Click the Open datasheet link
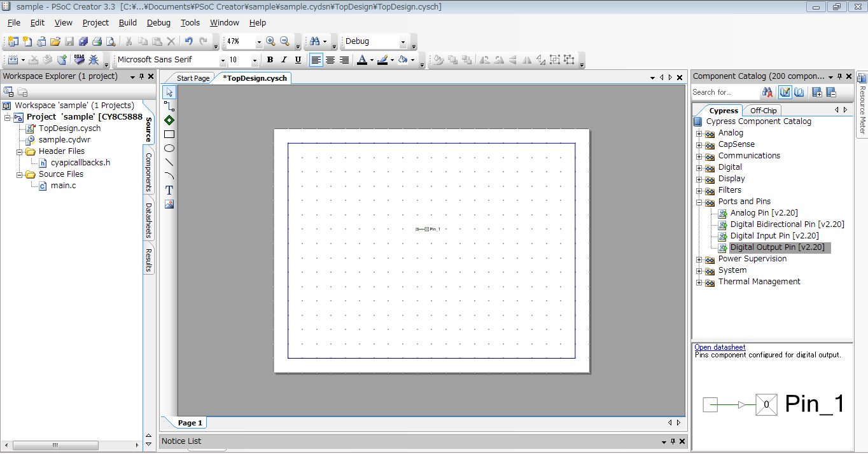The height and width of the screenshot is (454, 868). click(x=720, y=347)
